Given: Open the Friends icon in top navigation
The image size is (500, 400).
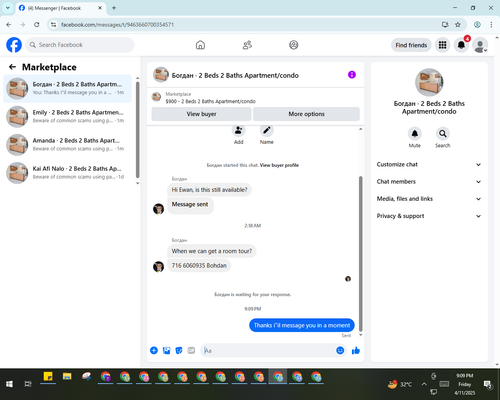Looking at the screenshot, I should pos(247,45).
